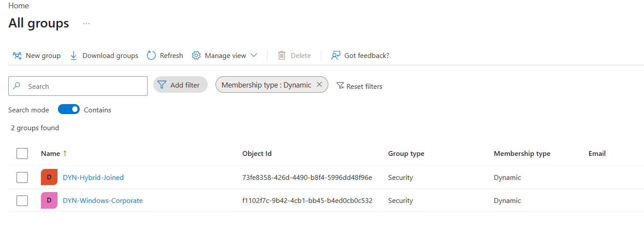Click the Contains label text

click(98, 110)
